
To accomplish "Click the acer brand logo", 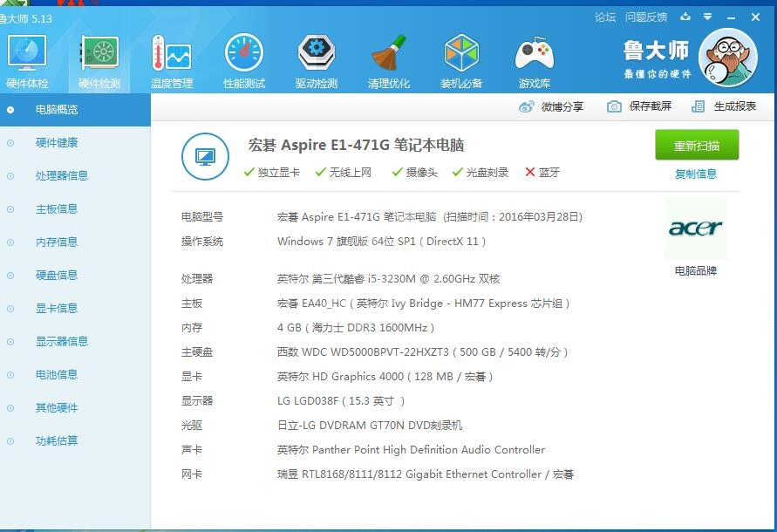I will pos(695,228).
